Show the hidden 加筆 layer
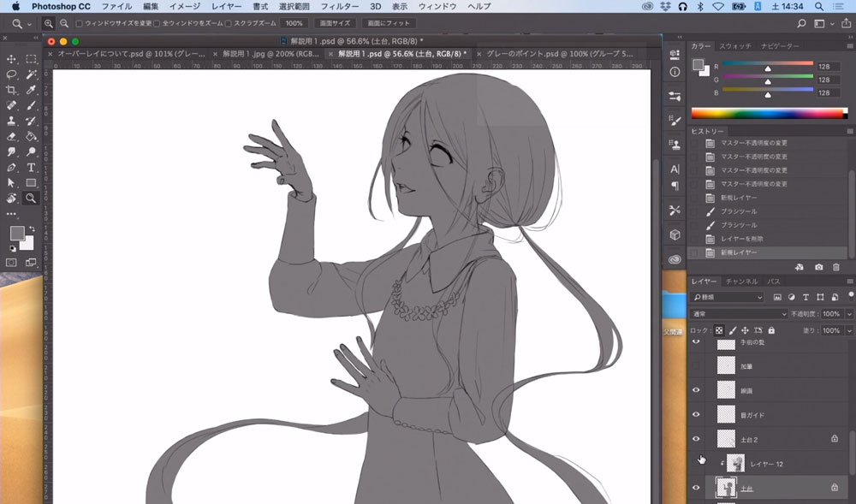Image resolution: width=856 pixels, height=504 pixels. (696, 366)
